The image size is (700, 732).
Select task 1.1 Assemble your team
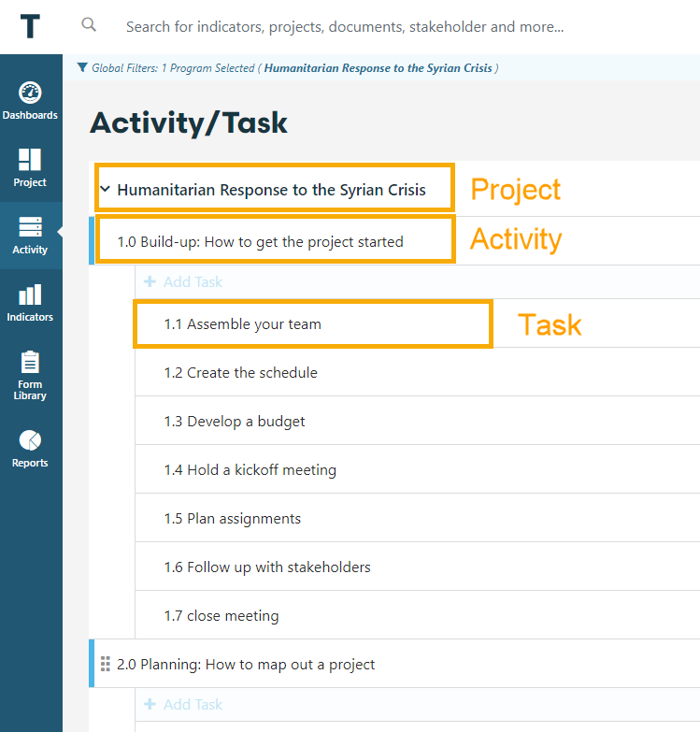pyautogui.click(x=242, y=324)
